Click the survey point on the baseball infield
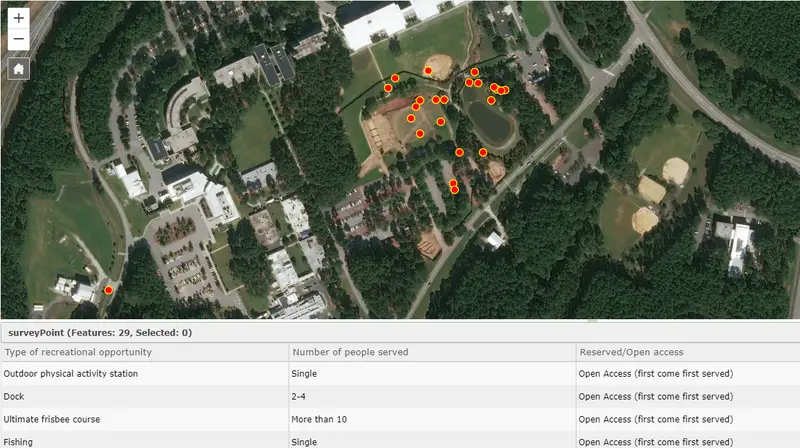The width and height of the screenshot is (800, 448). click(x=427, y=72)
